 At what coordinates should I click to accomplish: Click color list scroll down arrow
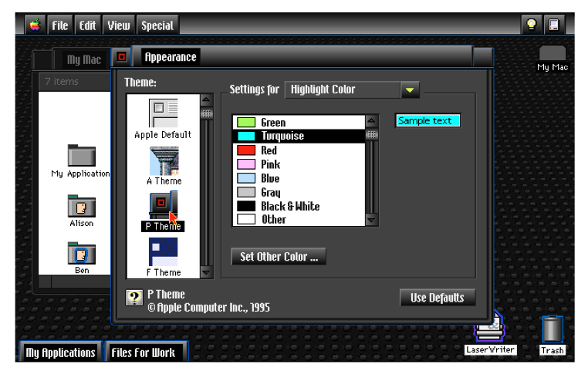[x=371, y=220]
